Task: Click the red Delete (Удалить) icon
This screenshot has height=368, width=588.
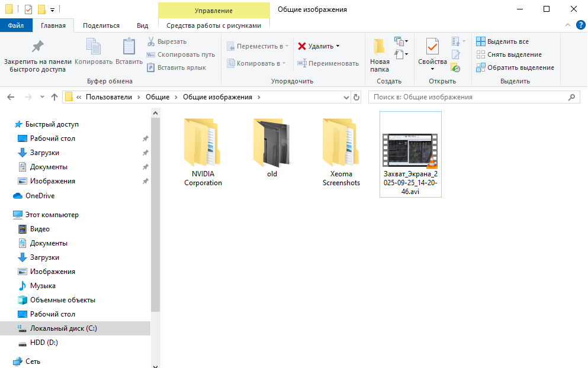Action: pos(302,46)
